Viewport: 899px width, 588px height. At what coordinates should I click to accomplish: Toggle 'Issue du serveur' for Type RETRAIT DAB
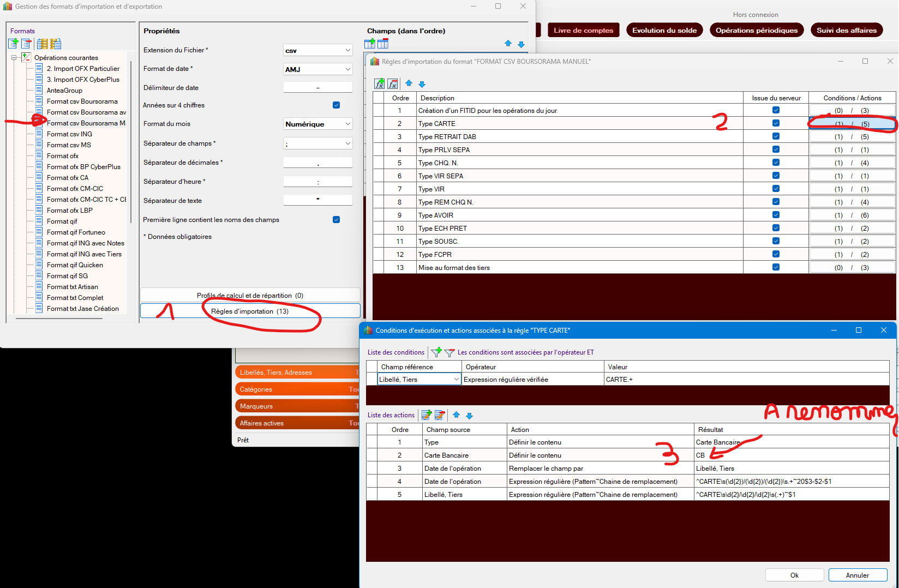776,136
